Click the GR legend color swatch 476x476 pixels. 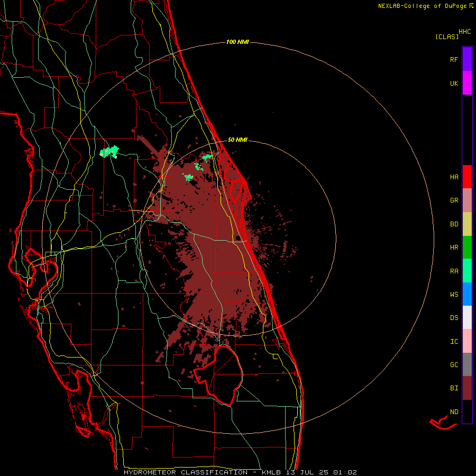[x=467, y=200]
